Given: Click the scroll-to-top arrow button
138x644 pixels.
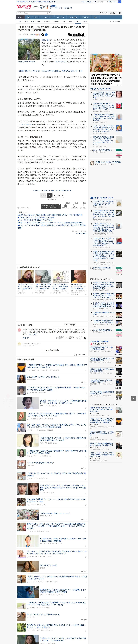Looking at the screenshot, I should click(x=133, y=398).
